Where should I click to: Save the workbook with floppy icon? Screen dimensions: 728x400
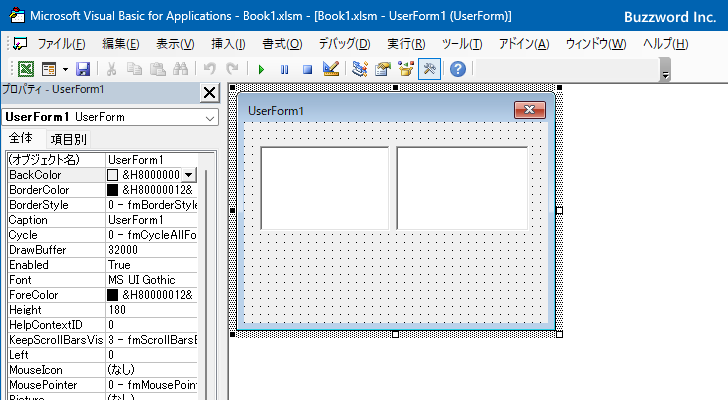point(83,69)
